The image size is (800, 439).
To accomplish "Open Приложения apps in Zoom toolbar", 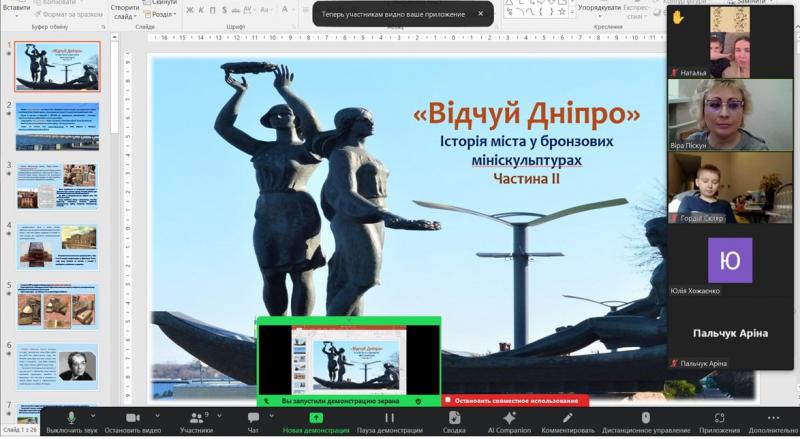I will point(719,418).
